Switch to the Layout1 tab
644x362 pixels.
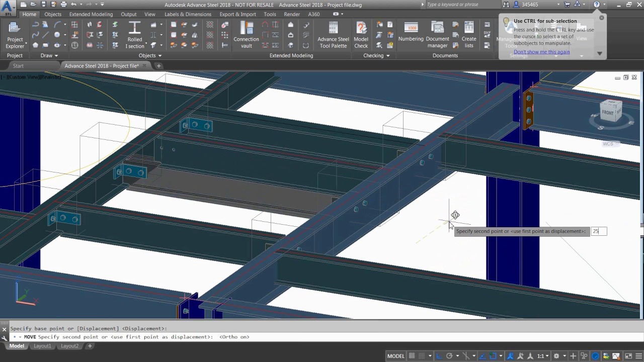pyautogui.click(x=42, y=346)
